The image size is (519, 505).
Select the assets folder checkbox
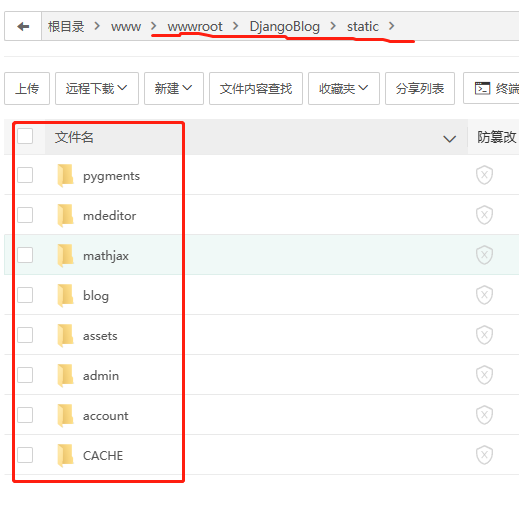25,335
